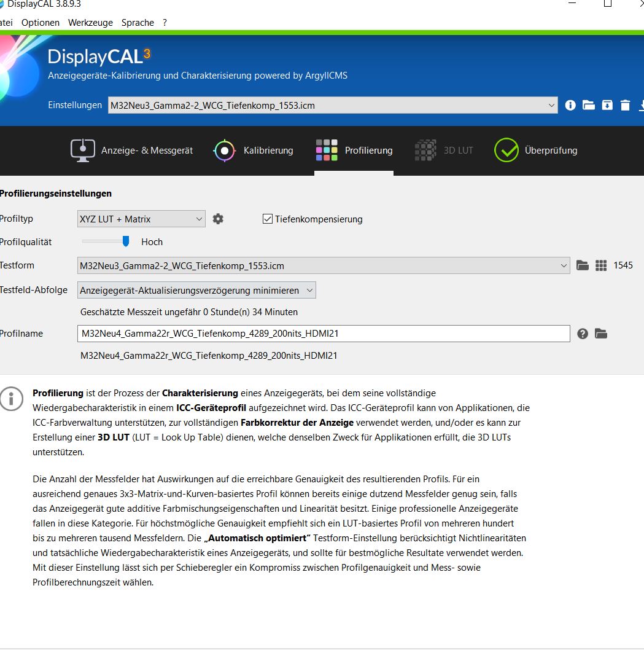The image size is (644, 650).
Task: Open the Testfeld-Abfolge dropdown
Action: click(x=196, y=290)
